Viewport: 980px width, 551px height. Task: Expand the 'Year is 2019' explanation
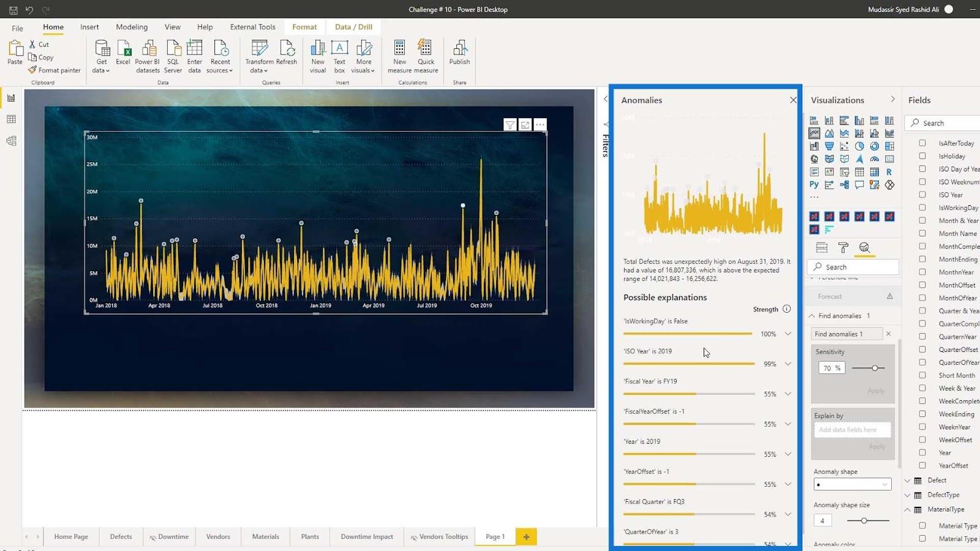[x=788, y=454]
